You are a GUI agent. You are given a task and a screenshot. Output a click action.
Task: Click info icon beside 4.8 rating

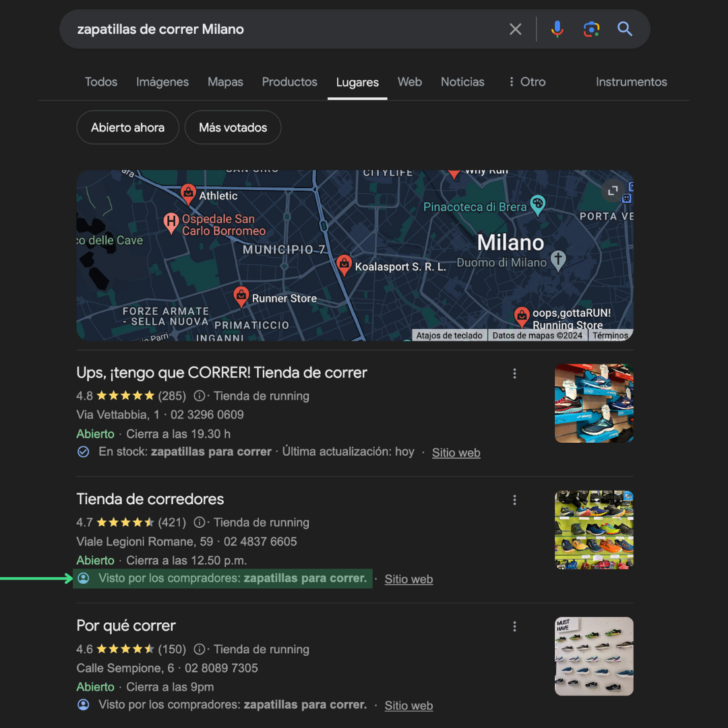(199, 396)
